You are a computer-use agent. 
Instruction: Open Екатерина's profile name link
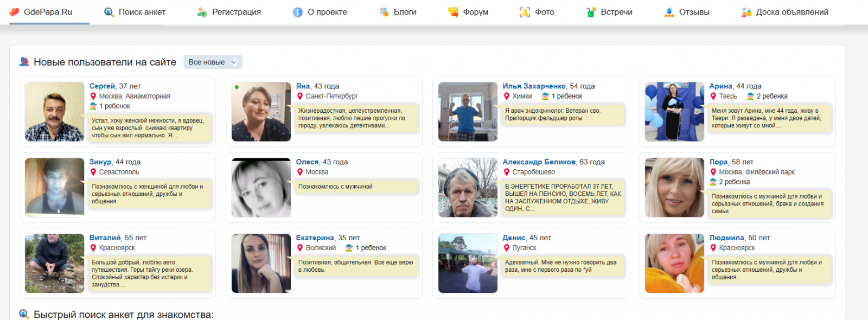pos(315,238)
